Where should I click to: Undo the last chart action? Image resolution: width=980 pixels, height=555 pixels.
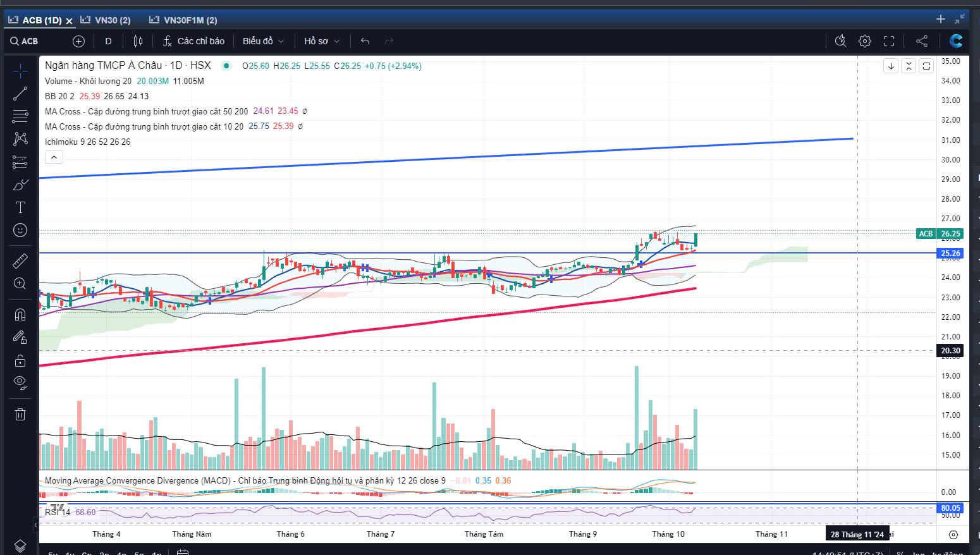[x=365, y=41]
